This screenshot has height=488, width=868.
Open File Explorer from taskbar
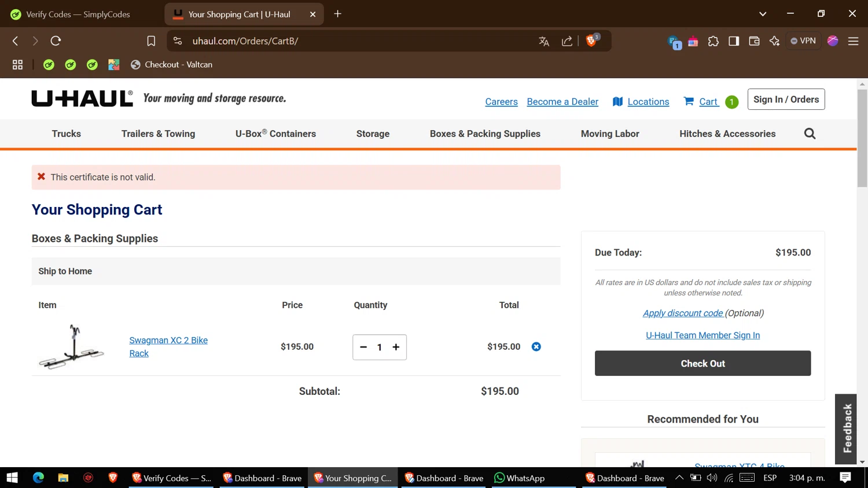coord(63,478)
